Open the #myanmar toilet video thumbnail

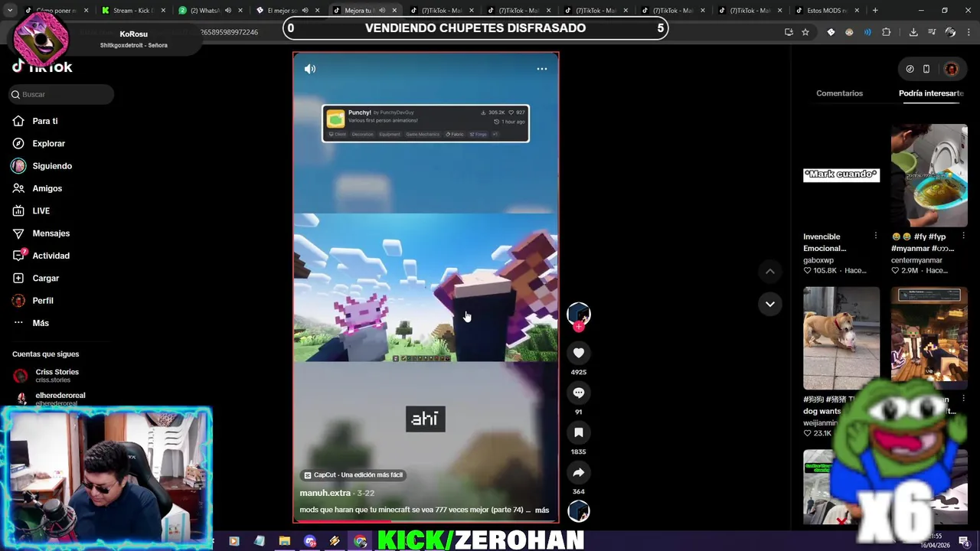pyautogui.click(x=929, y=175)
